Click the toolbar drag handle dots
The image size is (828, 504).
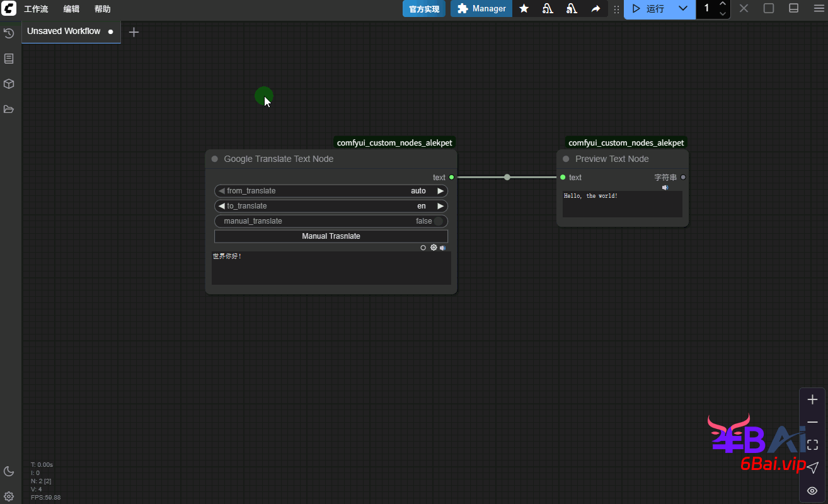616,9
